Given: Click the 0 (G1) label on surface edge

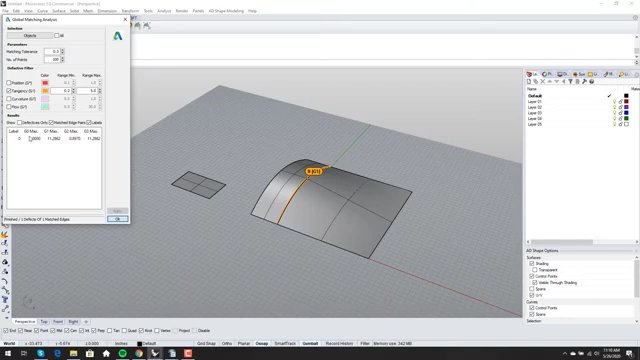Looking at the screenshot, I should click(x=313, y=171).
